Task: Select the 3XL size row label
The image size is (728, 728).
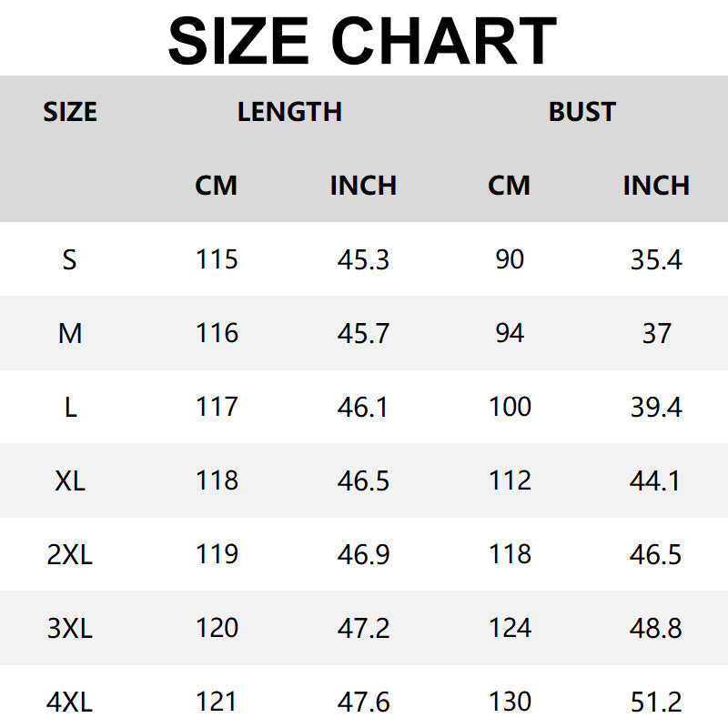Action: click(70, 628)
